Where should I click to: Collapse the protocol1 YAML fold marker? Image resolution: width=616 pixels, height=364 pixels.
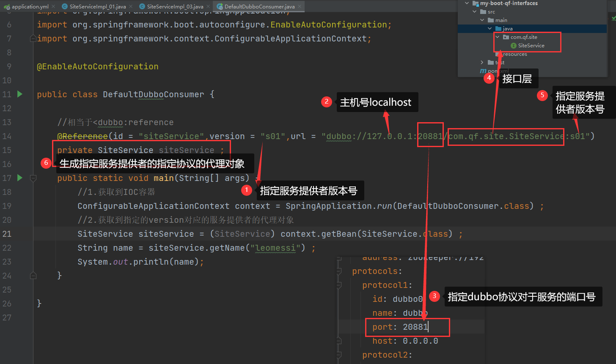coord(339,285)
